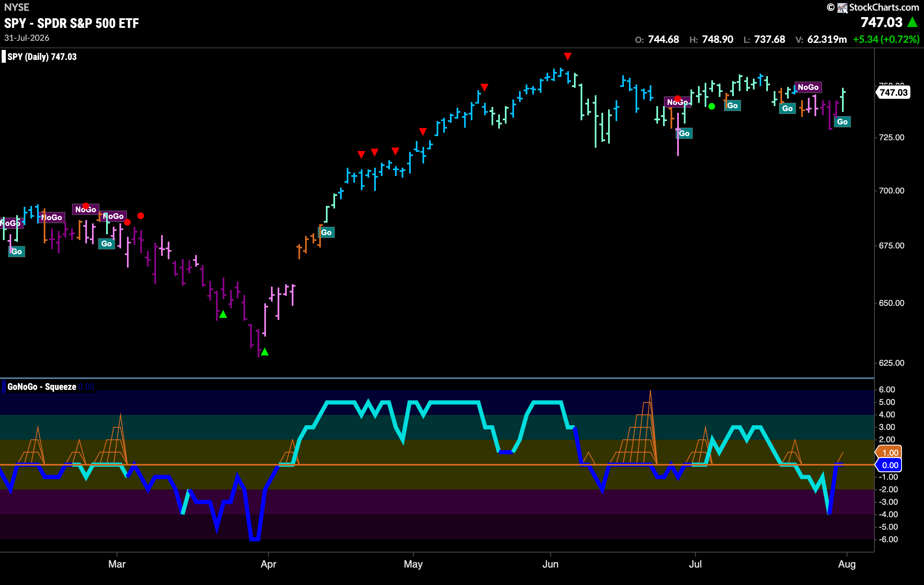
Task: Click the blue 0.00 tag on oscillator axis
Action: click(889, 465)
